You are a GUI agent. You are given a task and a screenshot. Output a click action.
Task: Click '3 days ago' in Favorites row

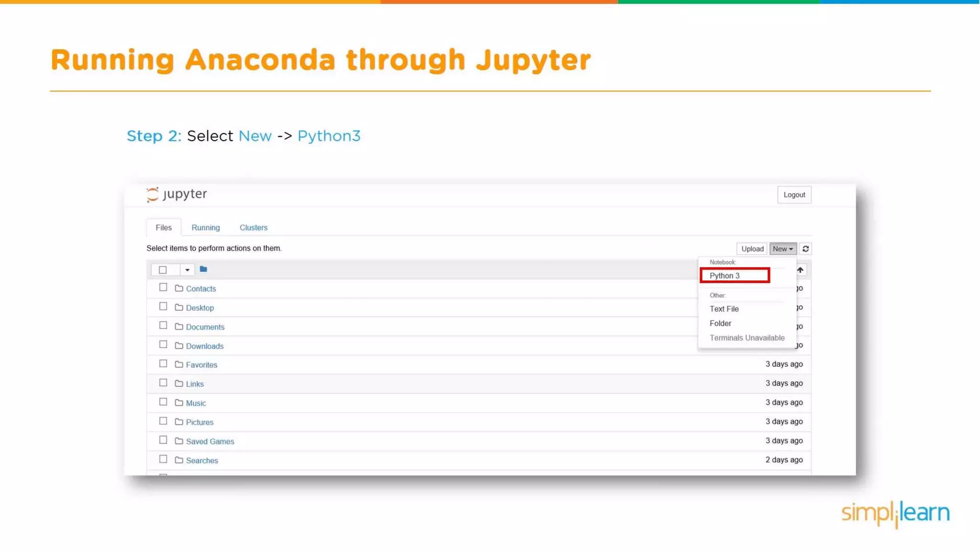[x=784, y=364]
